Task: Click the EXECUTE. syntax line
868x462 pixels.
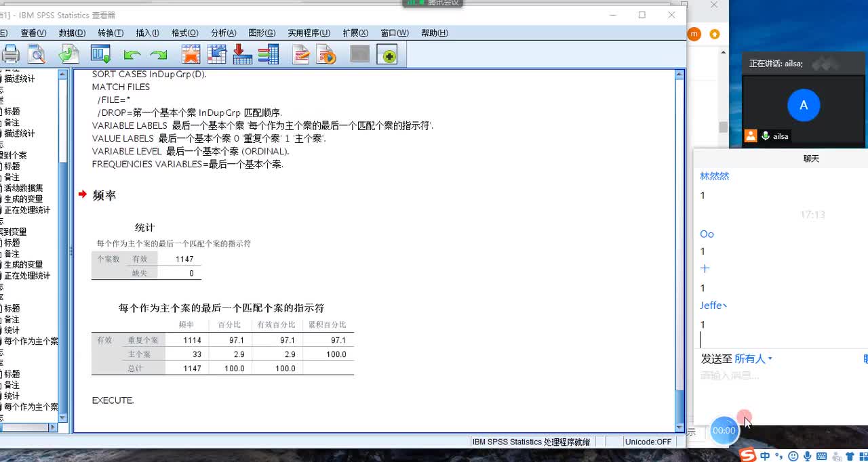Action: [113, 400]
